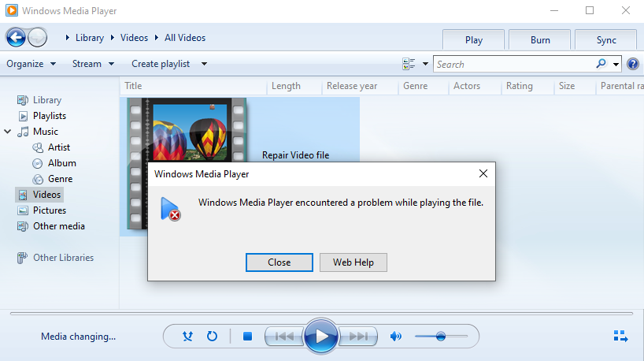
Task: Stop playback with the square button
Action: (x=247, y=337)
